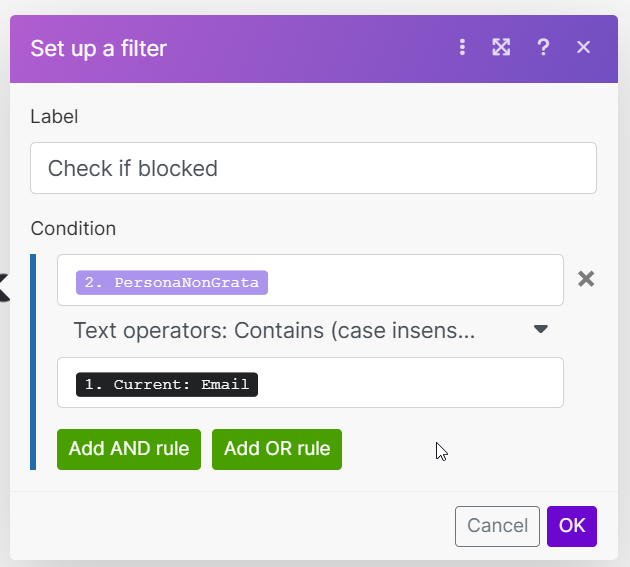Click the black arrow at the left edge
This screenshot has height=567, width=630.
click(4, 289)
